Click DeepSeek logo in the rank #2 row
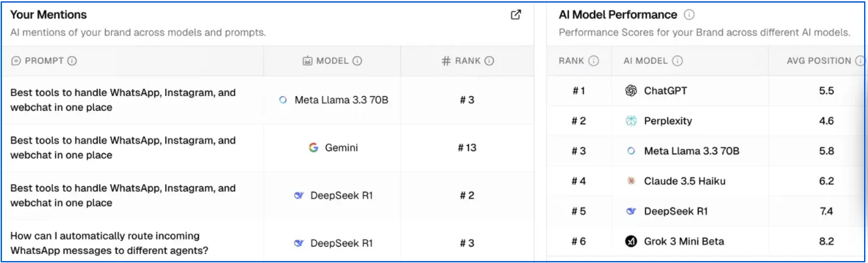 pyautogui.click(x=299, y=195)
